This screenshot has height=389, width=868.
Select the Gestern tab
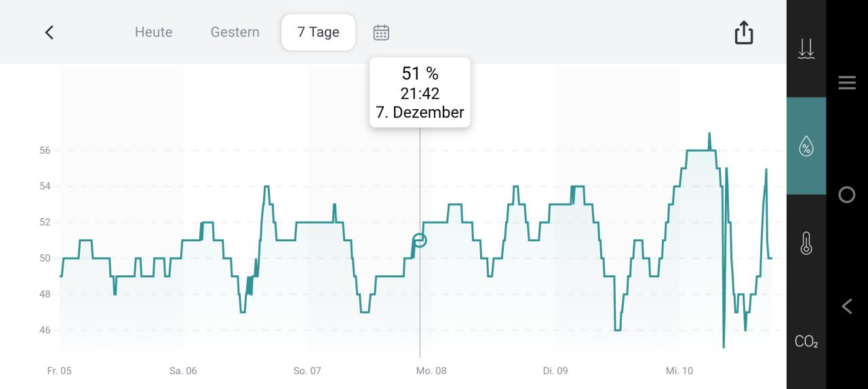coord(235,33)
